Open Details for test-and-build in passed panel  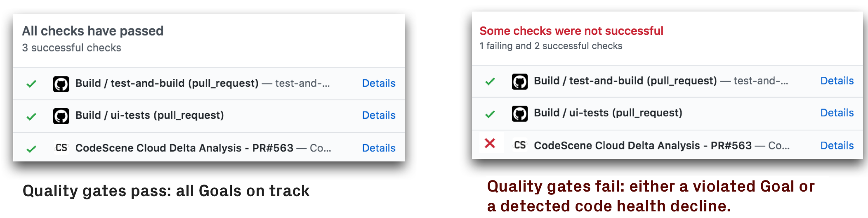click(379, 83)
